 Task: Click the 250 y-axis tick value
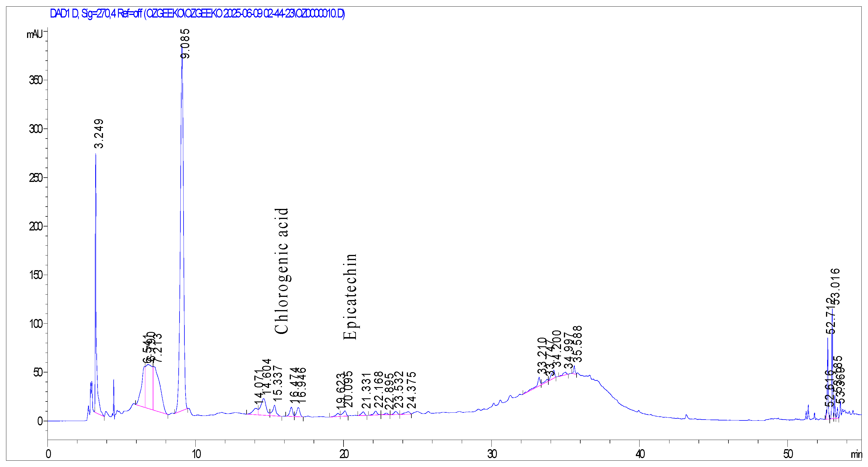[36, 178]
